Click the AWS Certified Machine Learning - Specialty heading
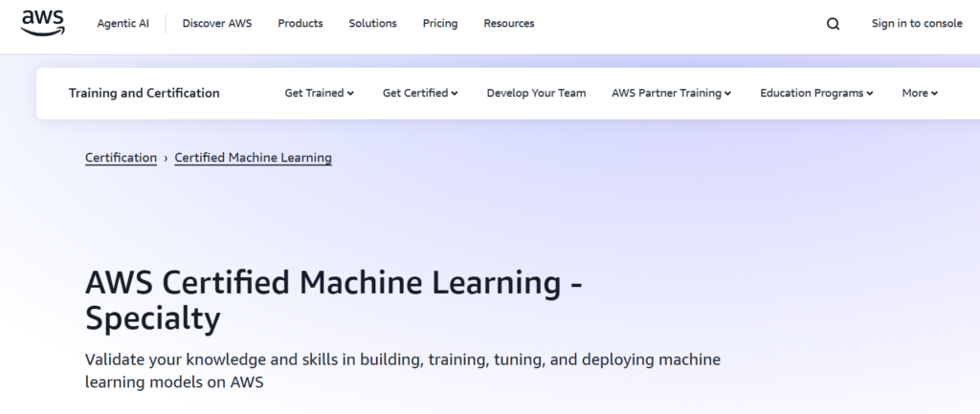 click(334, 300)
